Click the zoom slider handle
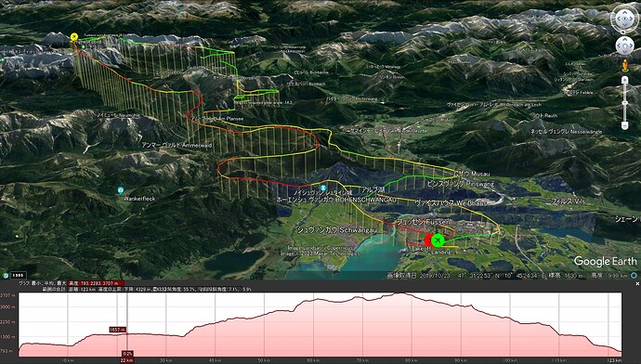 tap(624, 103)
